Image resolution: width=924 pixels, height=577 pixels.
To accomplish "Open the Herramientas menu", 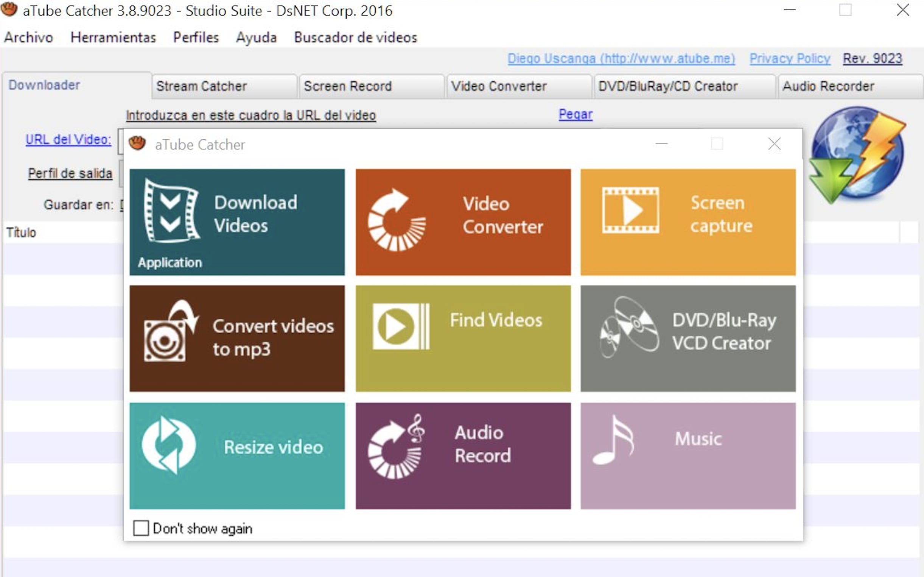I will [x=113, y=37].
